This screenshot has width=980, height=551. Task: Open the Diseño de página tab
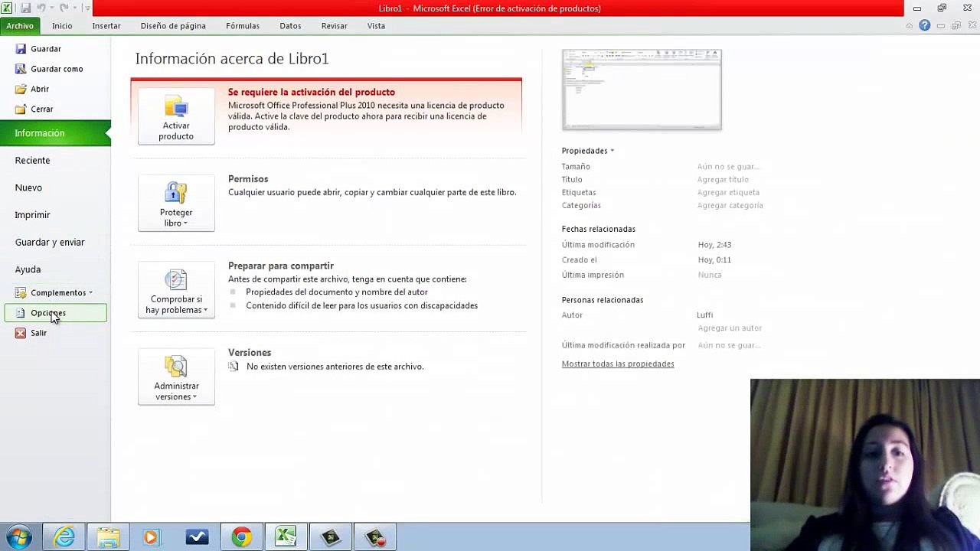tap(173, 26)
